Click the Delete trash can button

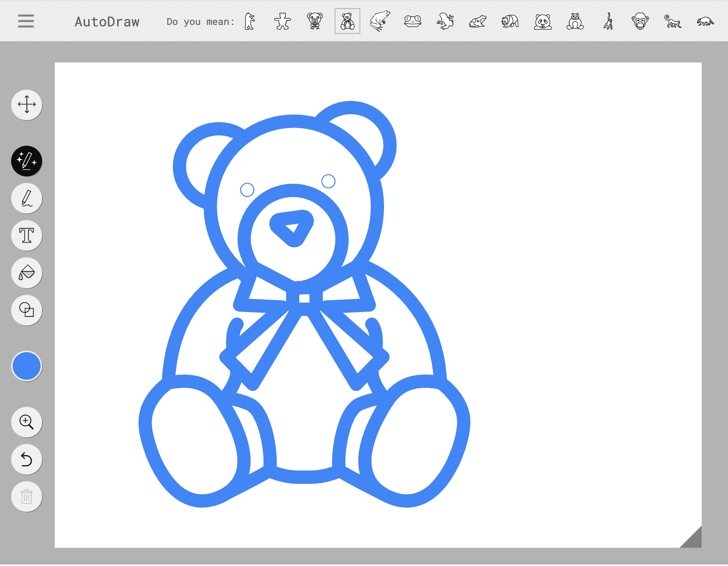(x=27, y=497)
